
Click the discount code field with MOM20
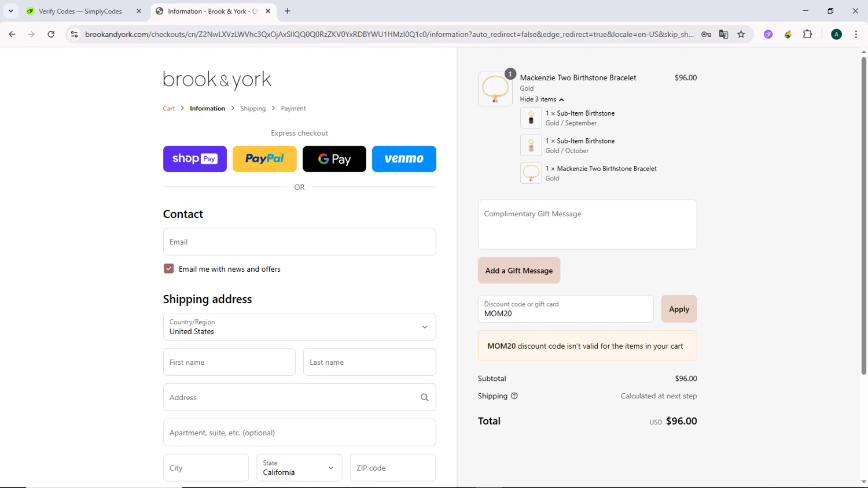(x=565, y=309)
